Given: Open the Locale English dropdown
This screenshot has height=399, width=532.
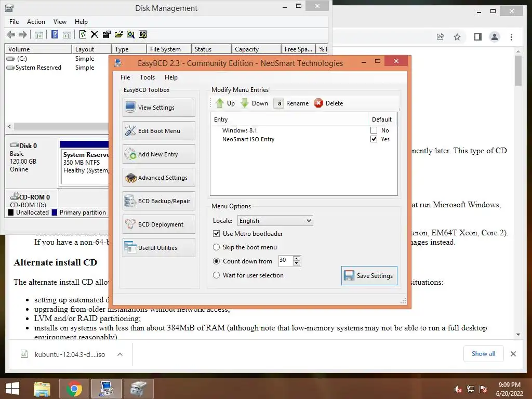Looking at the screenshot, I should tap(275, 220).
